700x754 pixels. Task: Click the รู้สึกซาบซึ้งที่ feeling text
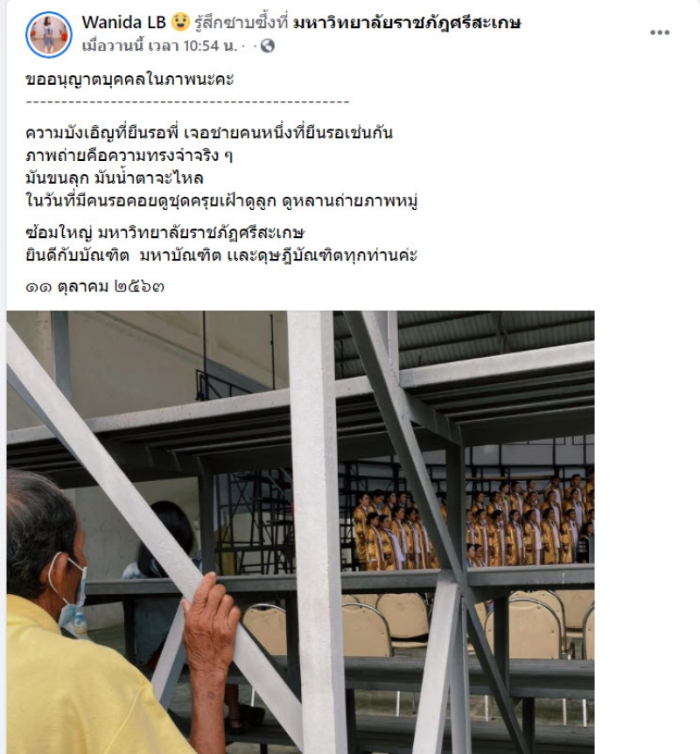pos(241,23)
